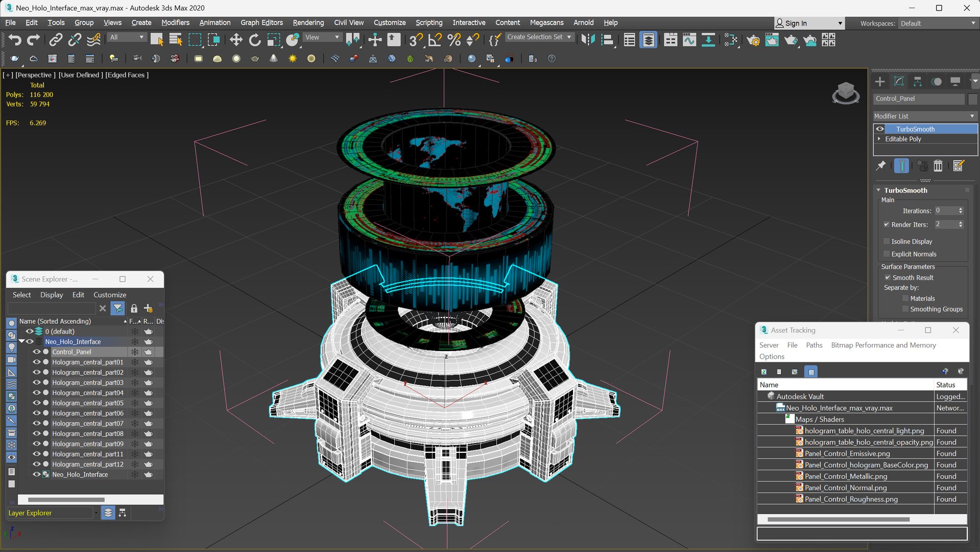980x552 pixels.
Task: Click the Undo arrow icon
Action: coord(14,39)
